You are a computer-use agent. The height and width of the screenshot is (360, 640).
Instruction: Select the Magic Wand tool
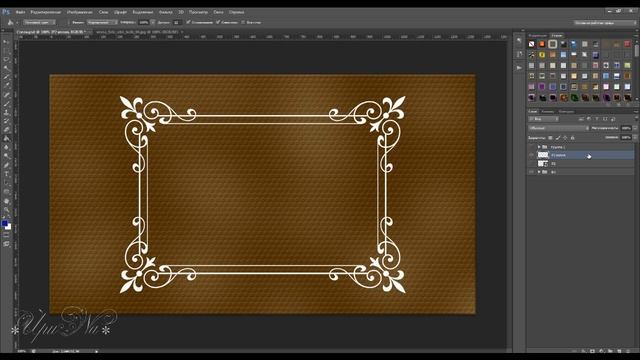pyautogui.click(x=6, y=69)
